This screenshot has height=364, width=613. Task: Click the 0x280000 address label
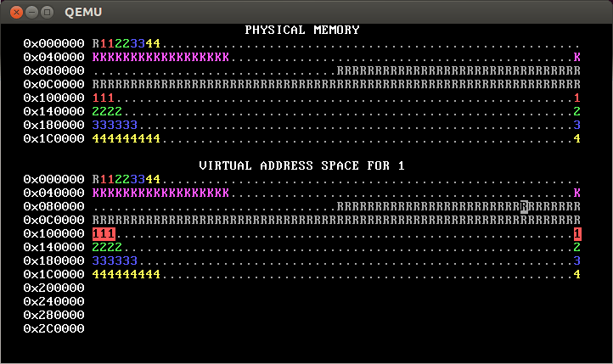(x=53, y=315)
